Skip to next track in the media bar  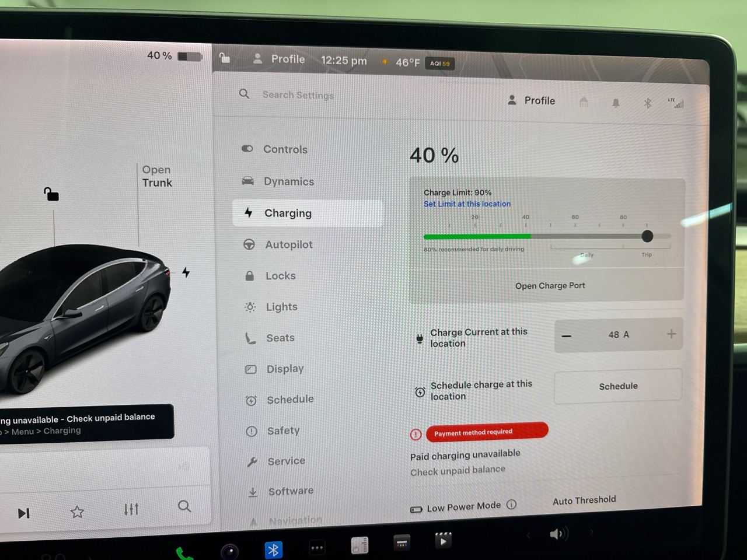23,513
